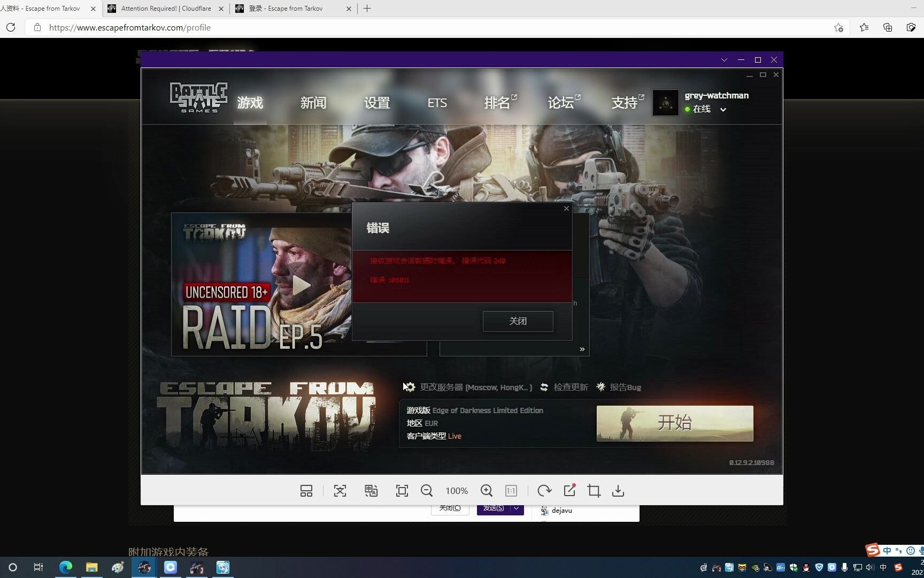Open File Explorer from the taskbar
Viewport: 924px width, 578px height.
click(x=92, y=567)
